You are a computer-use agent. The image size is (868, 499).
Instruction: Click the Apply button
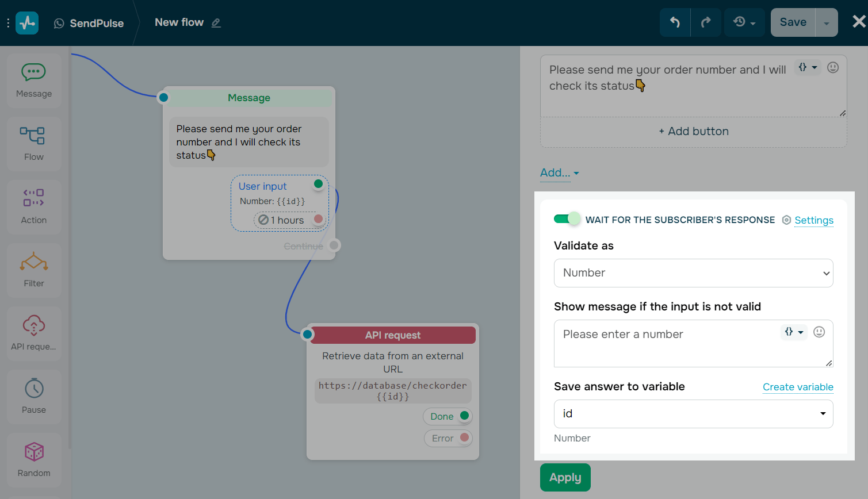tap(565, 477)
